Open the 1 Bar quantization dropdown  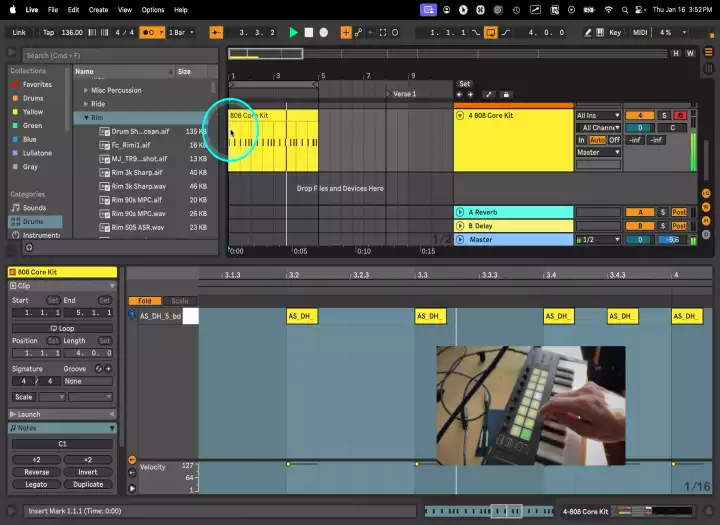182,32
